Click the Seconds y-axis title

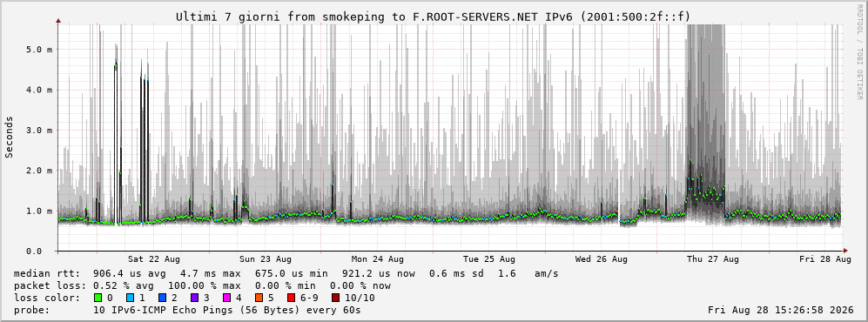10,138
